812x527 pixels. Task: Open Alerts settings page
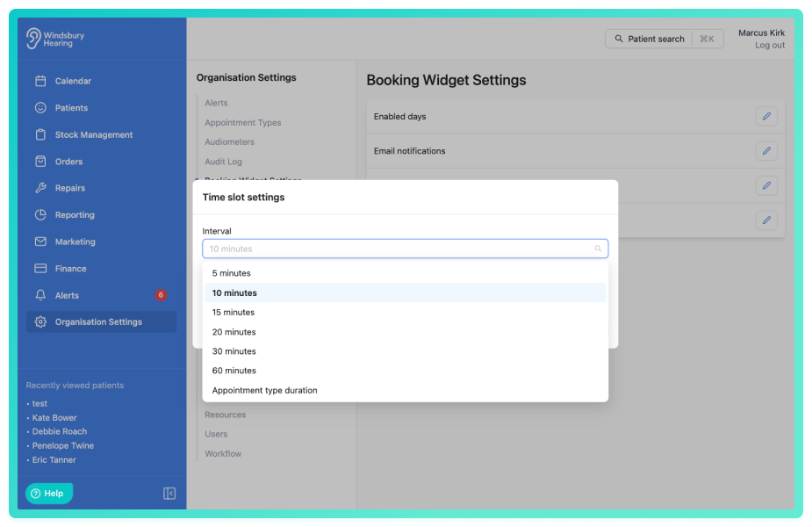[216, 103]
